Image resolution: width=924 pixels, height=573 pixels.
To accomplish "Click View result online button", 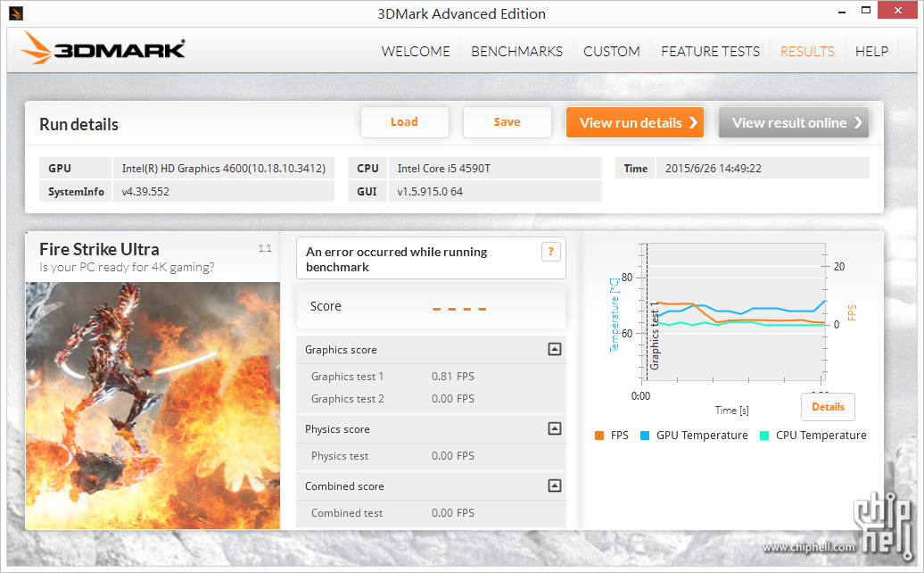I will click(x=793, y=122).
